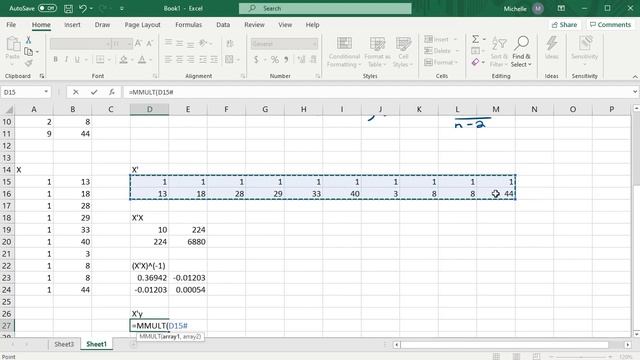Open the font name combo box
Image resolution: width=640 pixels, height=360 pixels.
[x=80, y=44]
